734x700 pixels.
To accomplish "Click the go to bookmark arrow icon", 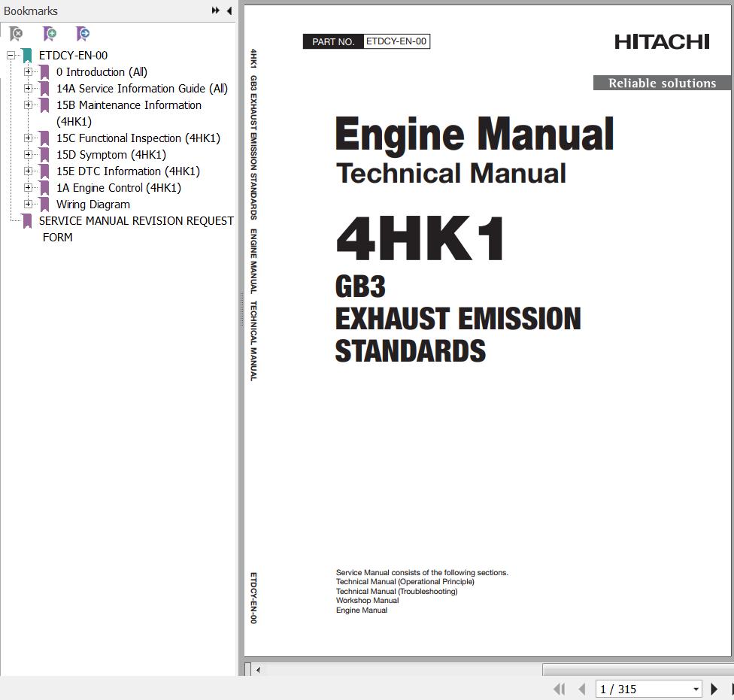I will (x=83, y=34).
